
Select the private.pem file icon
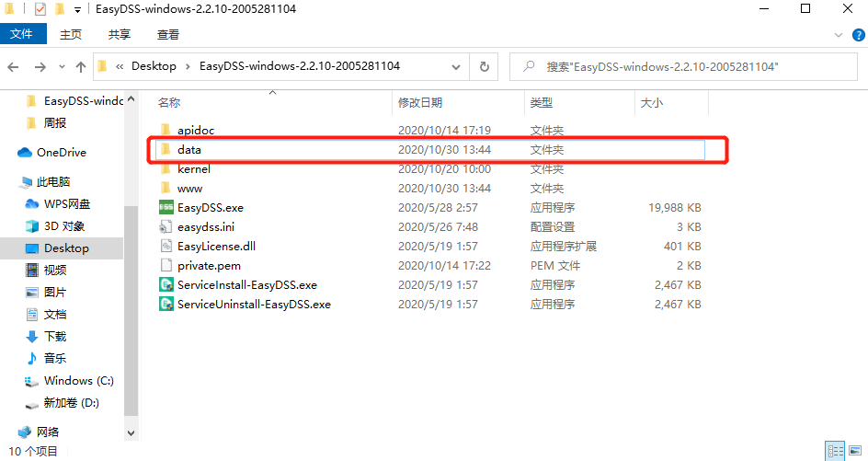click(x=166, y=265)
